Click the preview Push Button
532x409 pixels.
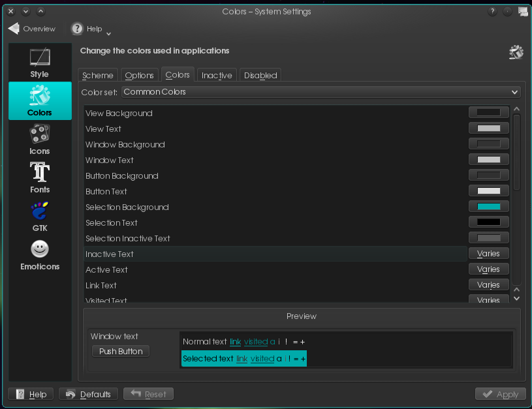click(121, 352)
